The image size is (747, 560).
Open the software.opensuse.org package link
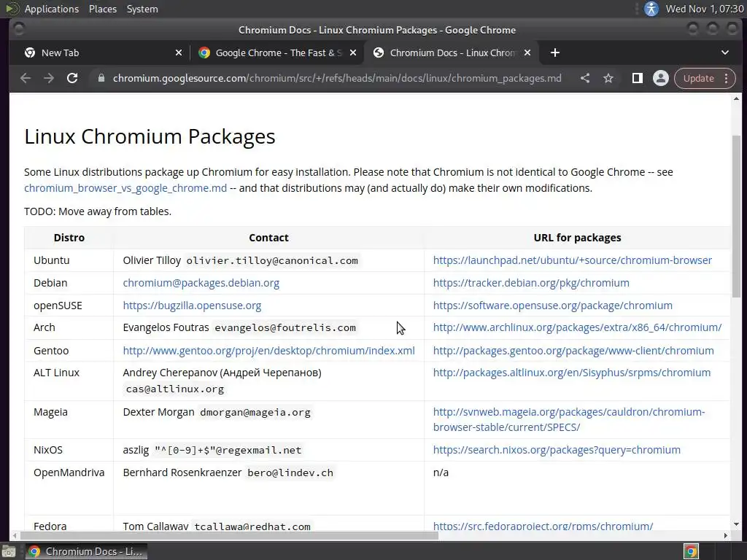[x=553, y=306]
